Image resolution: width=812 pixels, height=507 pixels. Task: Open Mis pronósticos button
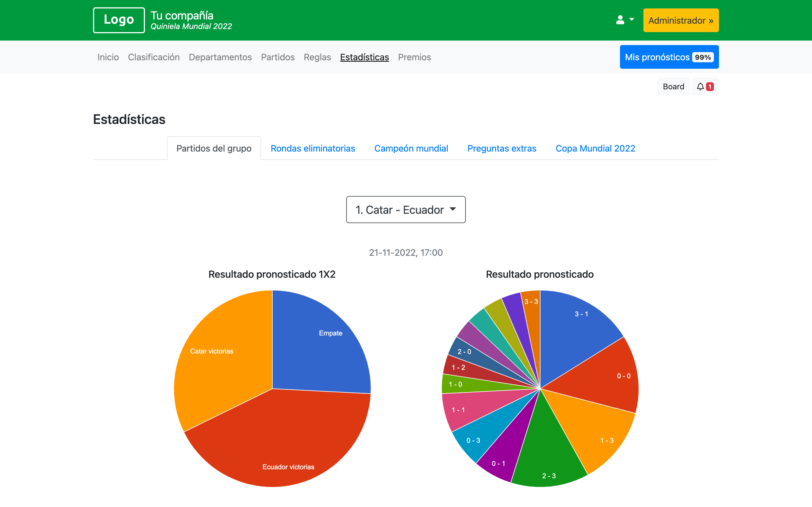tap(669, 57)
